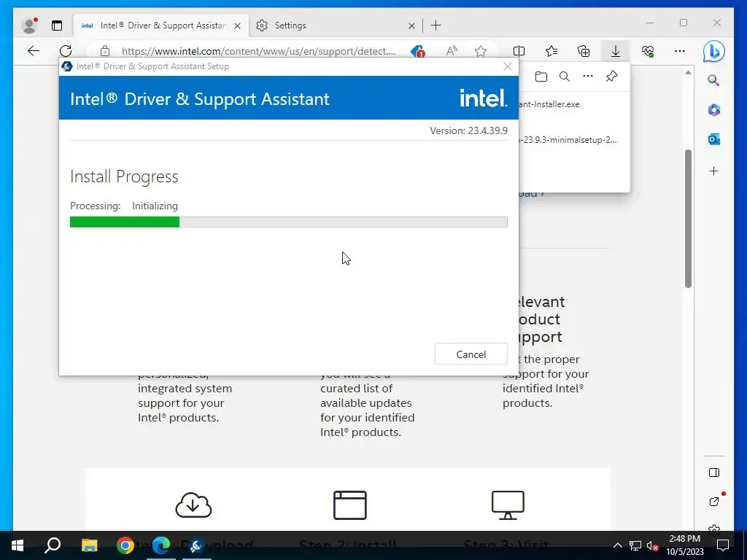Toggle the sidebar layout icon
The width and height of the screenshot is (747, 560).
(713, 472)
